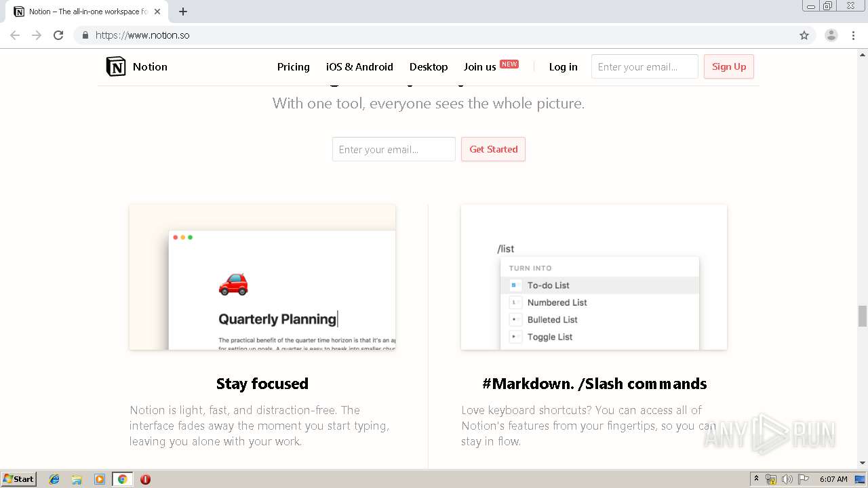868x488 pixels.
Task: Click the /list typed text
Action: click(x=506, y=249)
